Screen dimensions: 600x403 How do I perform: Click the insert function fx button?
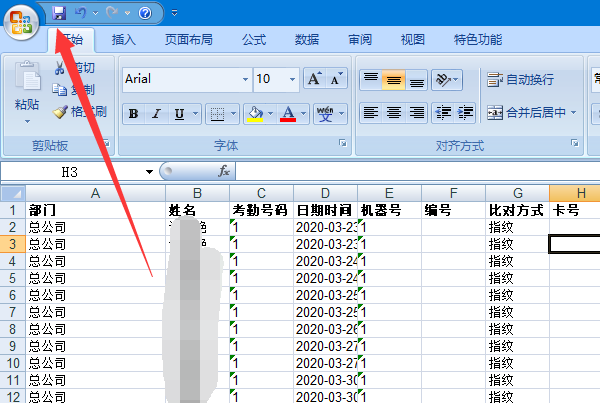point(224,171)
